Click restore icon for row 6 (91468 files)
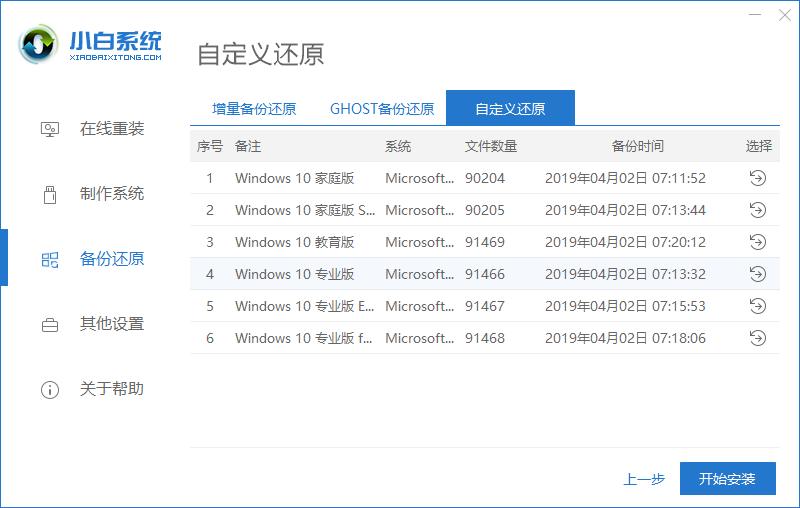Screen dimensions: 800x508 point(758,338)
